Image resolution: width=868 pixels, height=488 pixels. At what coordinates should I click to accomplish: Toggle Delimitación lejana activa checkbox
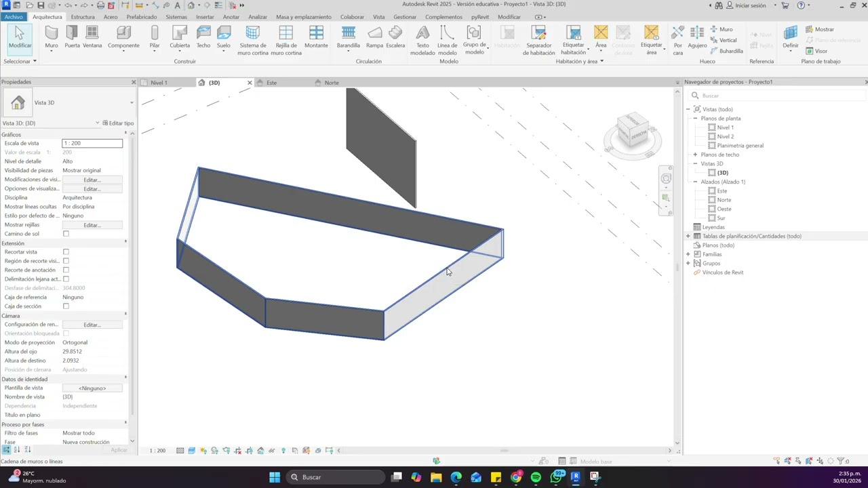(66, 279)
